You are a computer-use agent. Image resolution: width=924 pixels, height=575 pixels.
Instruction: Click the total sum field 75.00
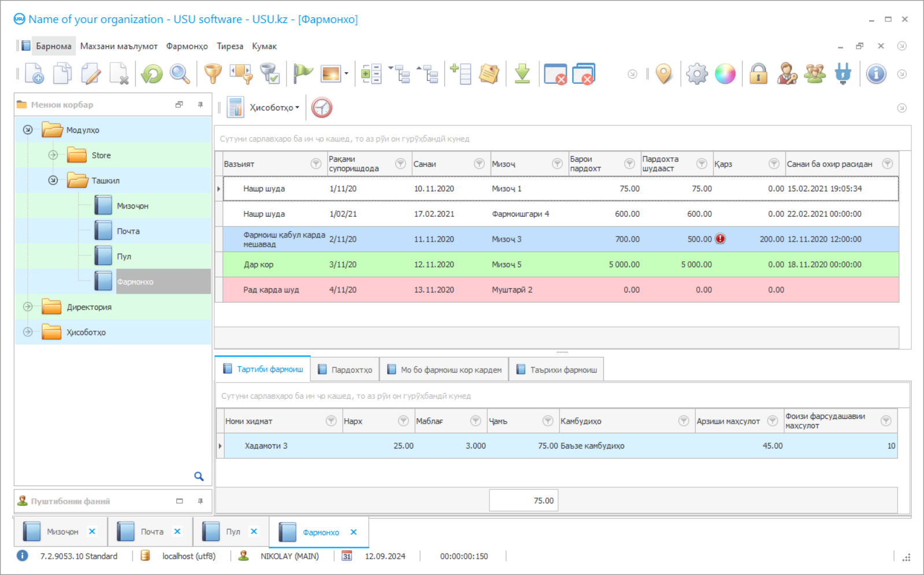524,500
